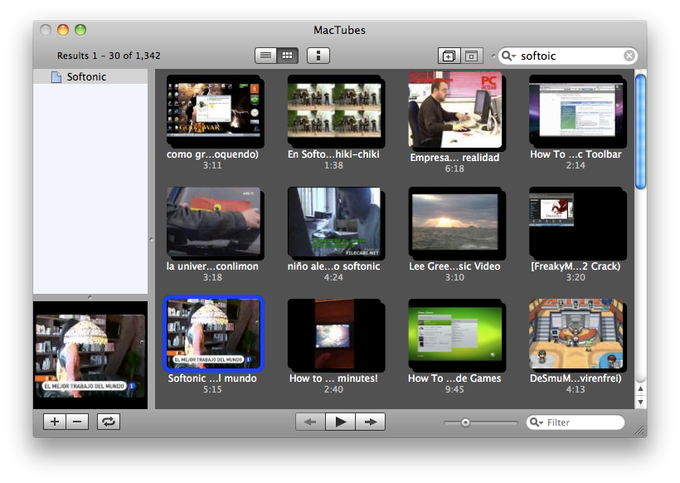The width and height of the screenshot is (680, 483).
Task: Select the 'Empresa... realidad' video thumbnail
Action: tap(455, 110)
